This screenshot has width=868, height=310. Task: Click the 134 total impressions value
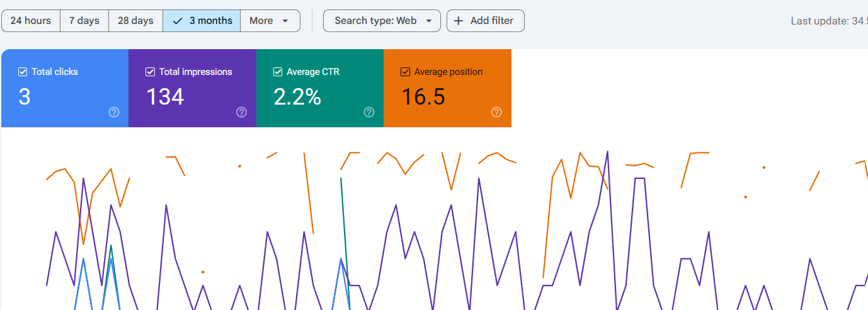[165, 97]
